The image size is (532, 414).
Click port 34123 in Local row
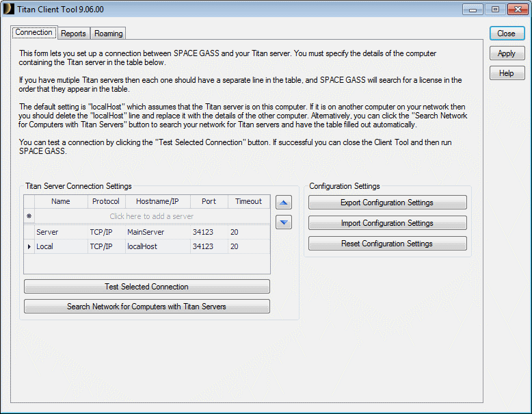[209, 246]
